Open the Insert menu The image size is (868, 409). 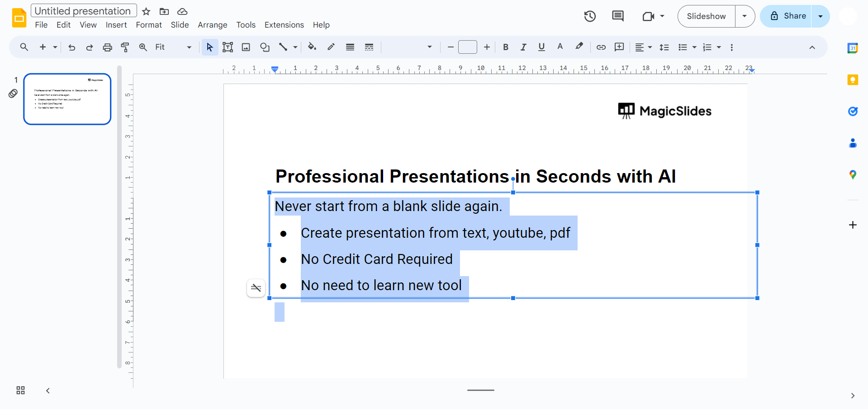[x=116, y=25]
